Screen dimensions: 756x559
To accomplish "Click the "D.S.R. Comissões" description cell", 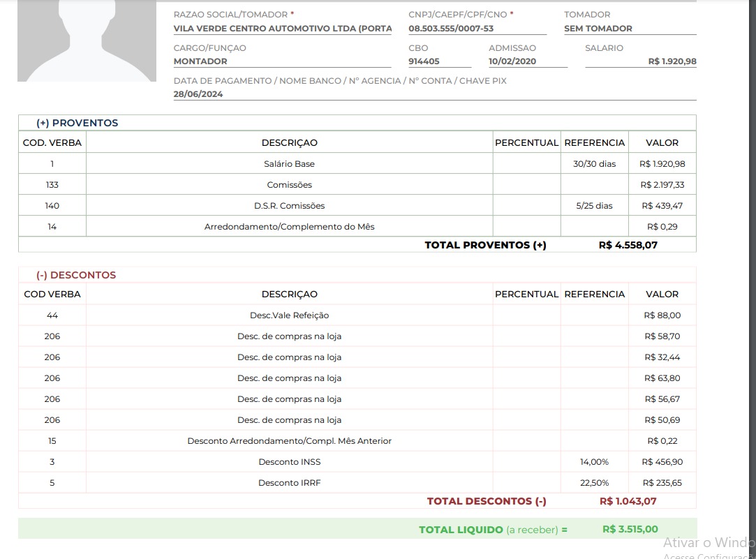I will 289,206.
